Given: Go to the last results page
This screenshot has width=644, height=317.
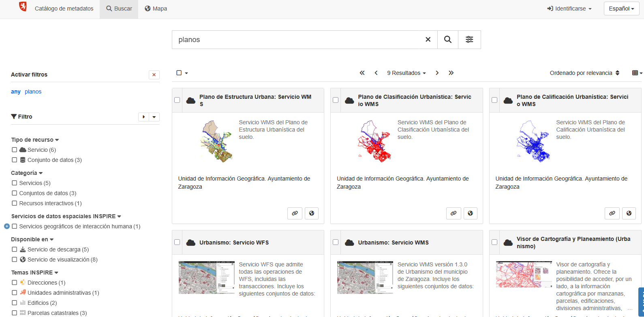Looking at the screenshot, I should point(451,73).
